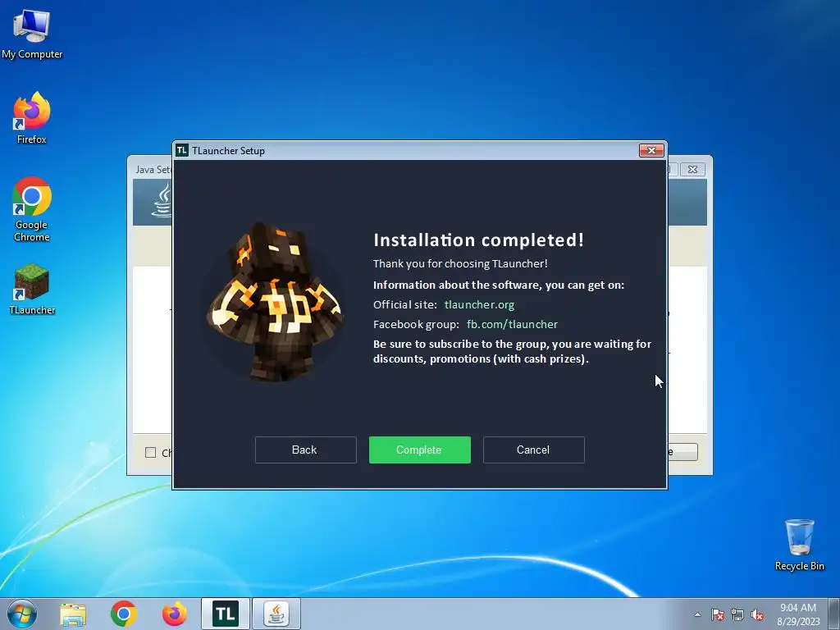Click "Thank you for choosing TLauncher!" text
This screenshot has width=840, height=630.
click(x=460, y=263)
